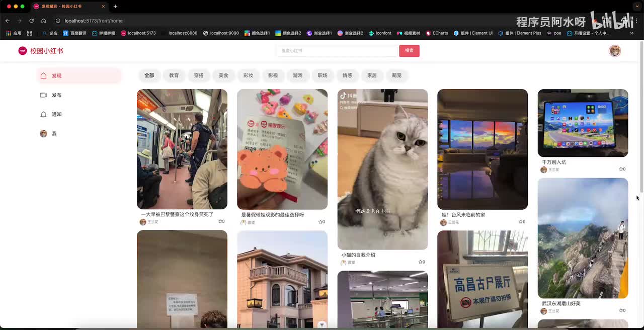Click title 哇！台风来临前的家
This screenshot has height=330, width=644.
point(463,215)
